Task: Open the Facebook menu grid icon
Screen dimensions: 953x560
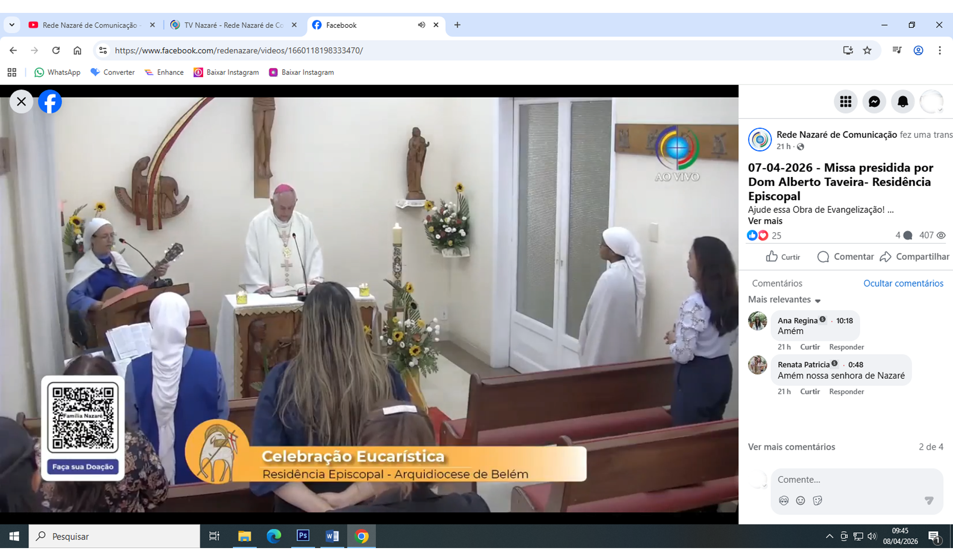Action: pyautogui.click(x=845, y=102)
